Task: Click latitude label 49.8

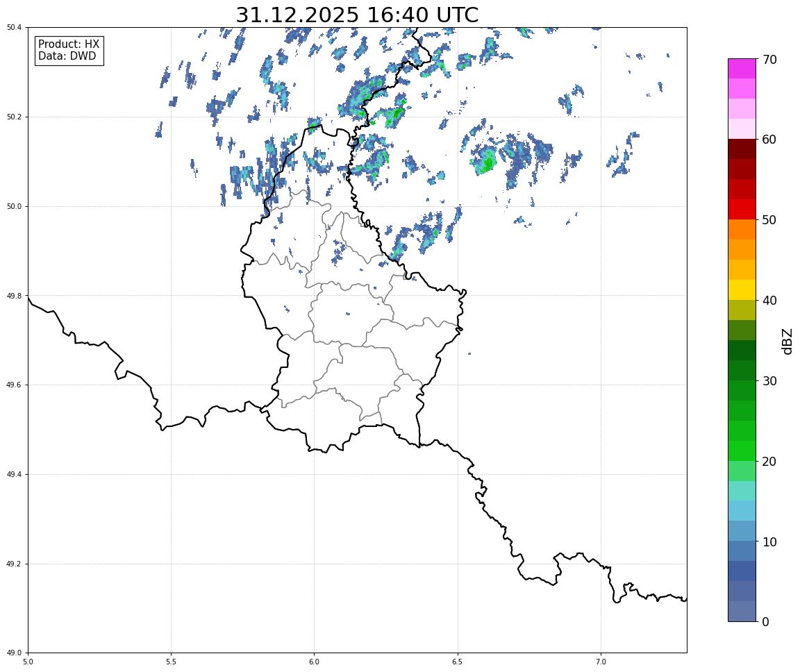Action: [x=14, y=296]
